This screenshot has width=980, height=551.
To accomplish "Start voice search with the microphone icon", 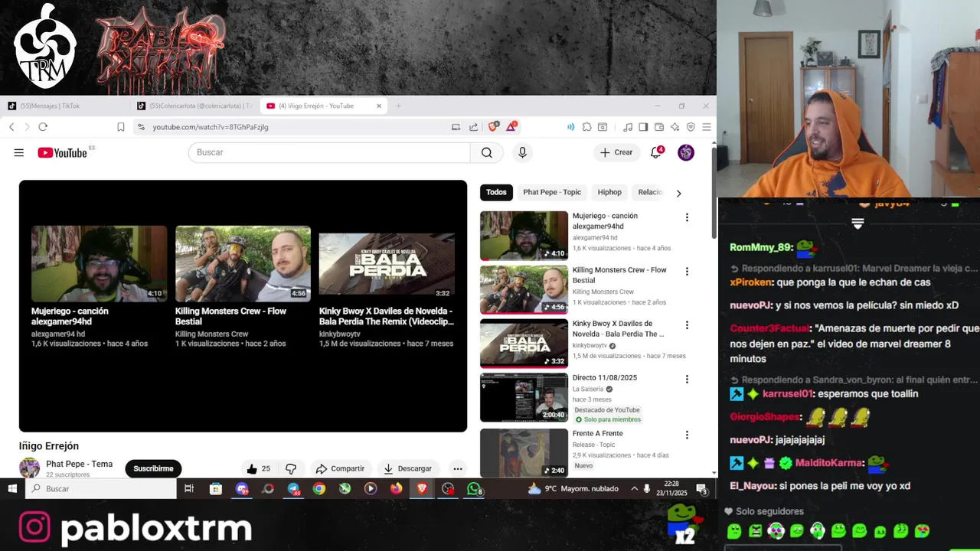I will [x=522, y=152].
